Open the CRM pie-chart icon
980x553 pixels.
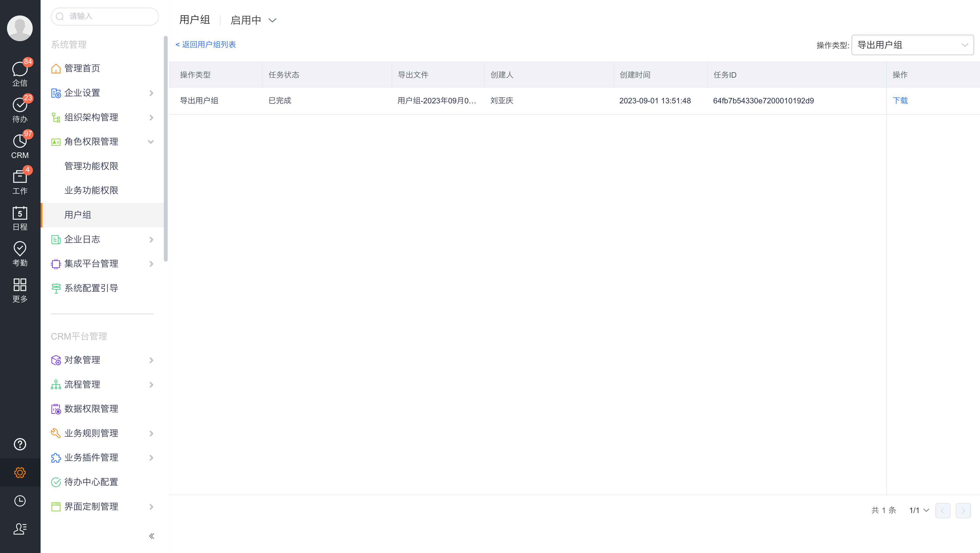[20, 141]
